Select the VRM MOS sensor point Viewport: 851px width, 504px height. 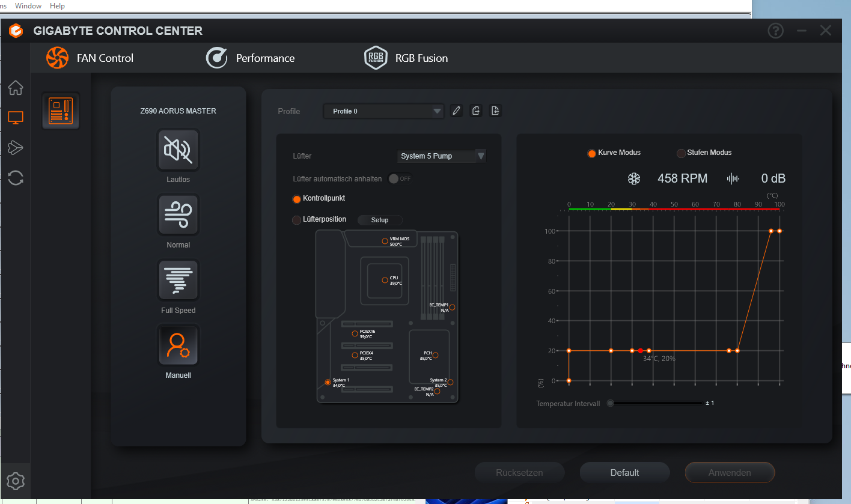coord(385,241)
